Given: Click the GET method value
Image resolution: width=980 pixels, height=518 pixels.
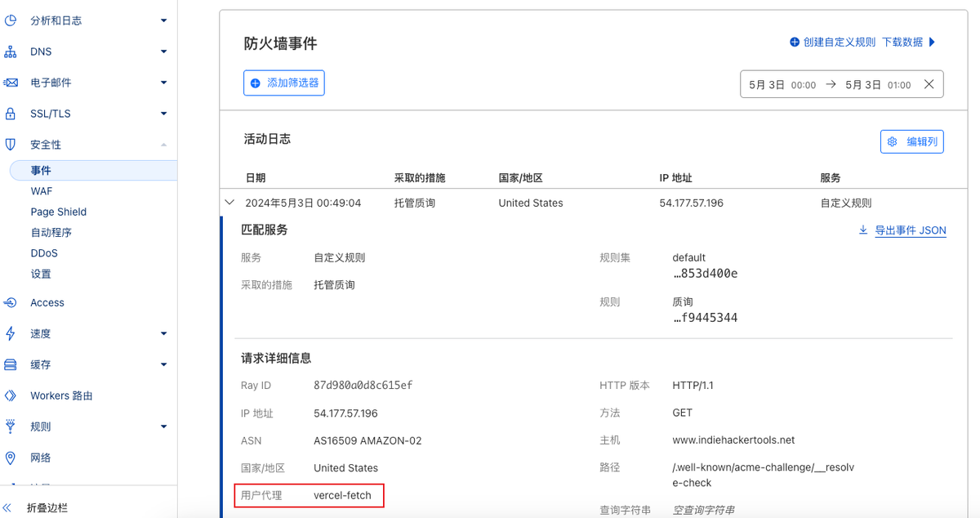Looking at the screenshot, I should pos(683,413).
